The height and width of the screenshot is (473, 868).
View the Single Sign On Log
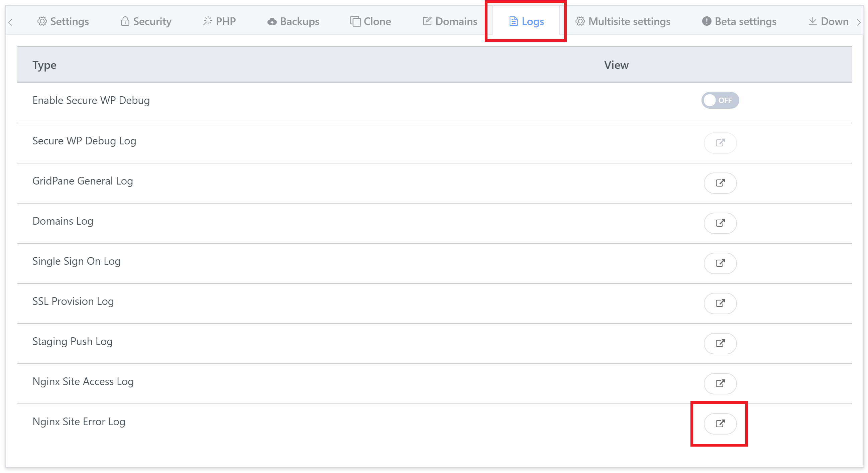pos(720,263)
